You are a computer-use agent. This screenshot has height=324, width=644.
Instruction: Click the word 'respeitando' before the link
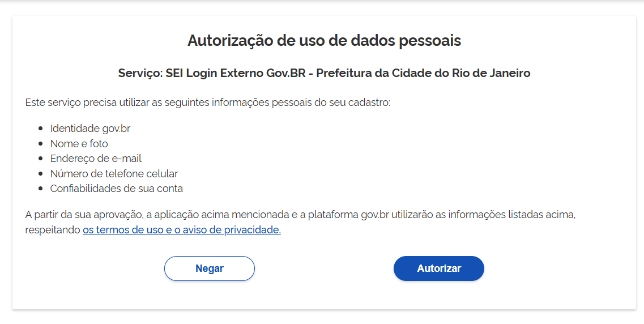pos(53,230)
